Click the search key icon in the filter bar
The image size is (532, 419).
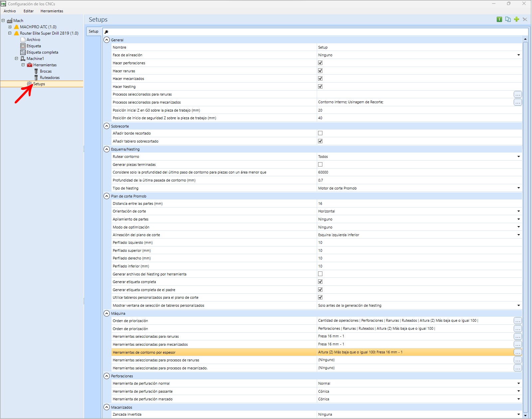[106, 32]
